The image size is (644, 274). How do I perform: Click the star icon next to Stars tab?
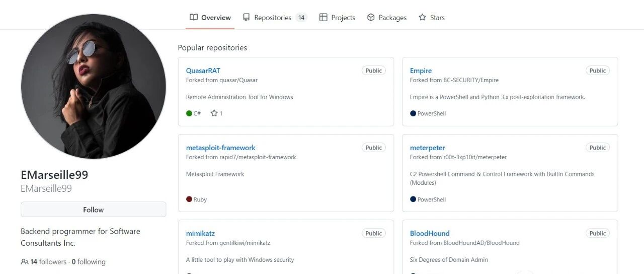pyautogui.click(x=422, y=18)
